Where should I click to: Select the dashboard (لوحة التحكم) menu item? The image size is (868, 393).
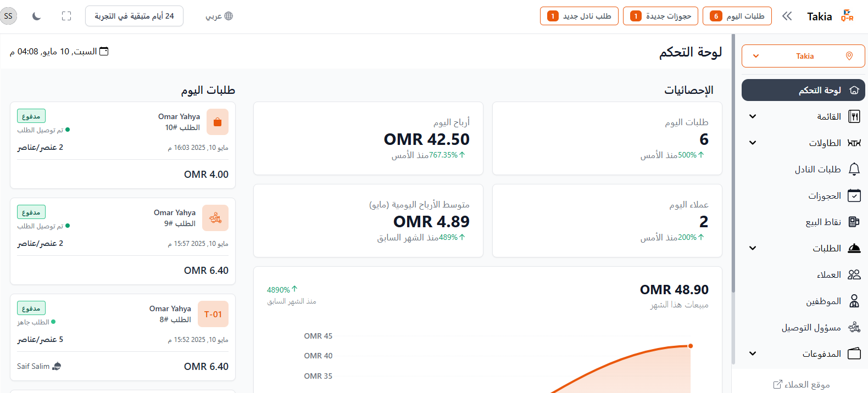803,90
